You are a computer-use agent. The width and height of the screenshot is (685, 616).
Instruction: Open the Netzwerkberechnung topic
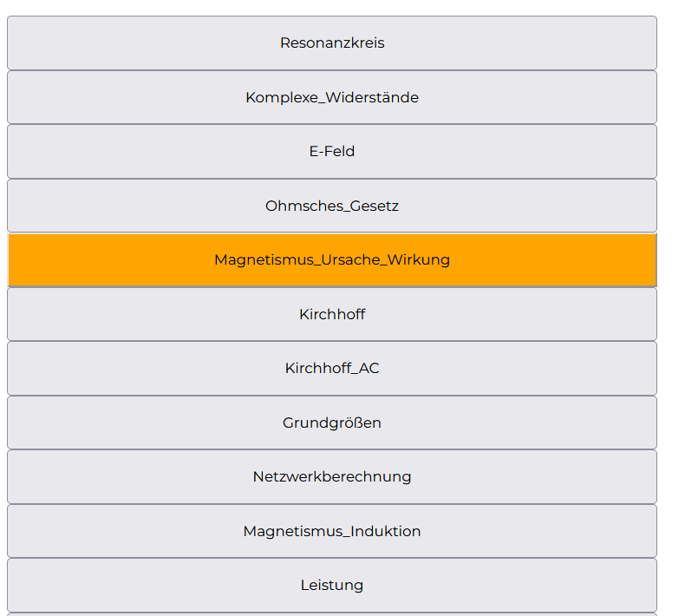tap(332, 476)
